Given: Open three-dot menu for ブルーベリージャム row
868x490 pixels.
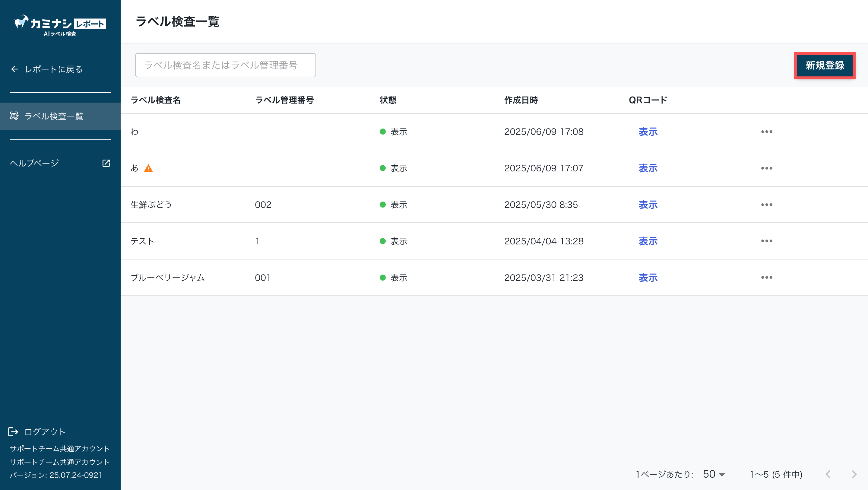Looking at the screenshot, I should click(766, 277).
